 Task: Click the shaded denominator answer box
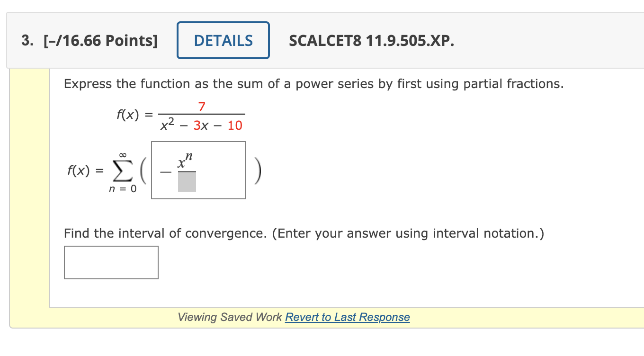(187, 183)
